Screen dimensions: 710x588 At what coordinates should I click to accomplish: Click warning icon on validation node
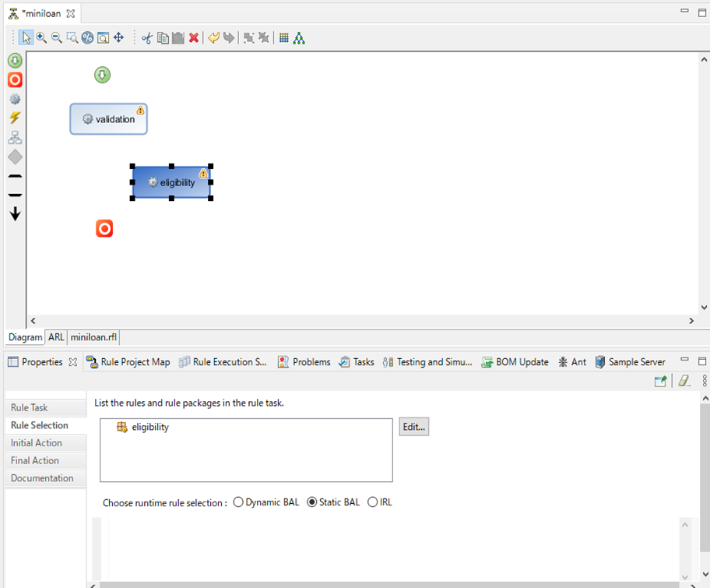[140, 110]
